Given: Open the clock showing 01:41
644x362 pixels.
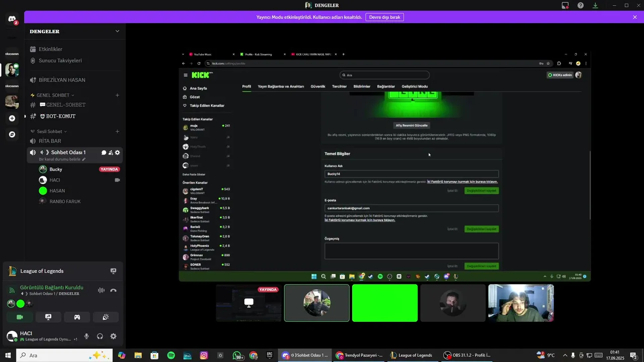Looking at the screenshot, I should coord(614,355).
